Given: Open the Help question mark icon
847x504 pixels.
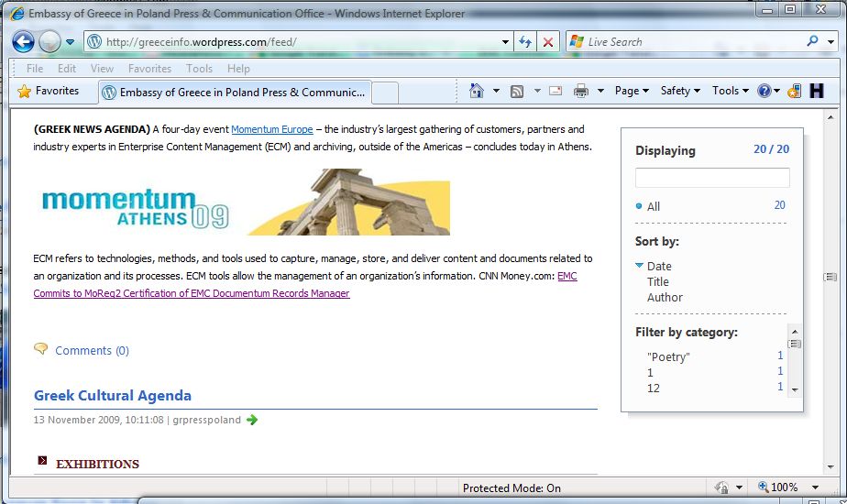Looking at the screenshot, I should pyautogui.click(x=764, y=91).
